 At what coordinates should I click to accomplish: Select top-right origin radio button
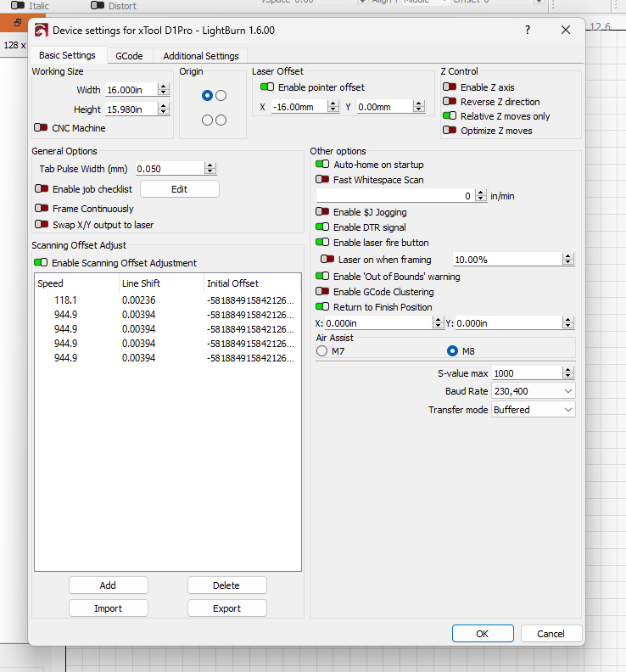pyautogui.click(x=221, y=96)
